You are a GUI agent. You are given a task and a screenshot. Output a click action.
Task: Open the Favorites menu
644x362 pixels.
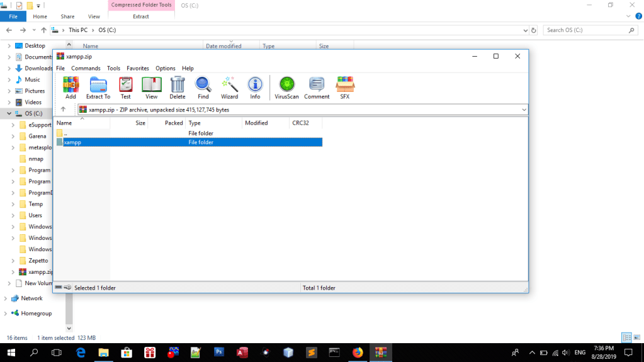pyautogui.click(x=138, y=68)
